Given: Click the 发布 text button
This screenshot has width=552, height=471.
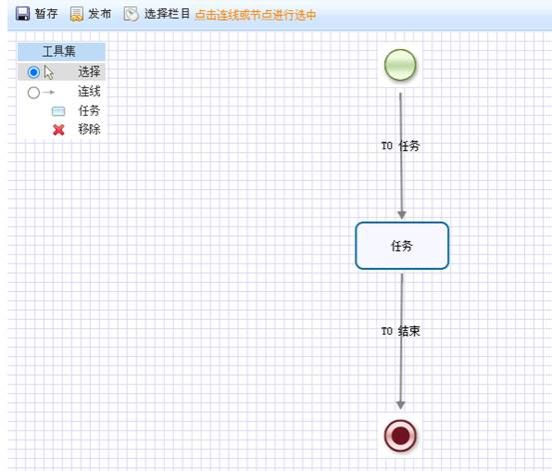Looking at the screenshot, I should [100, 14].
